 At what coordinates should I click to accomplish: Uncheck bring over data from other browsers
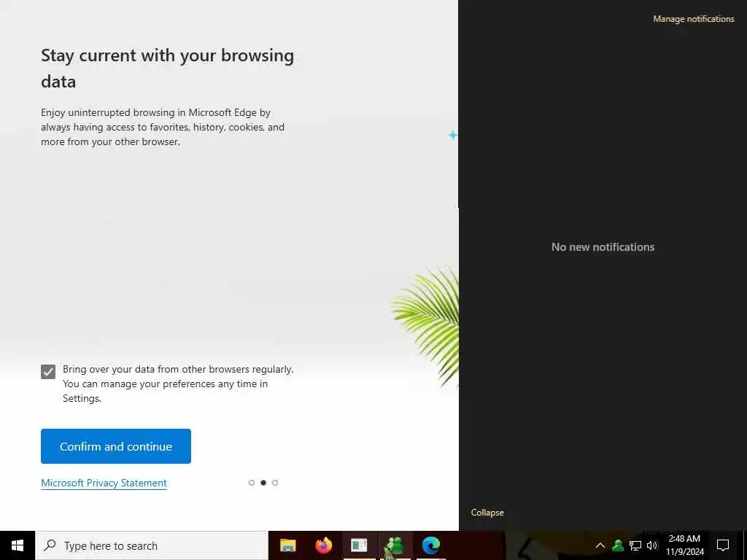pyautogui.click(x=48, y=371)
